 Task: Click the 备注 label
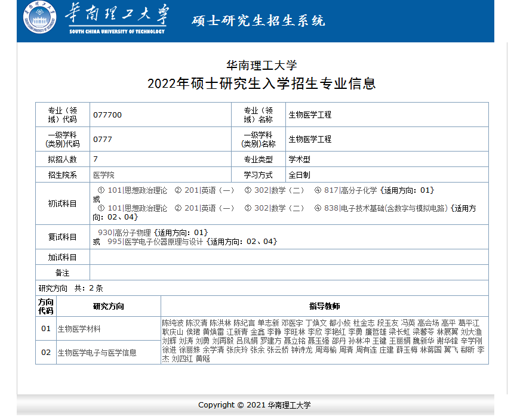tap(62, 273)
